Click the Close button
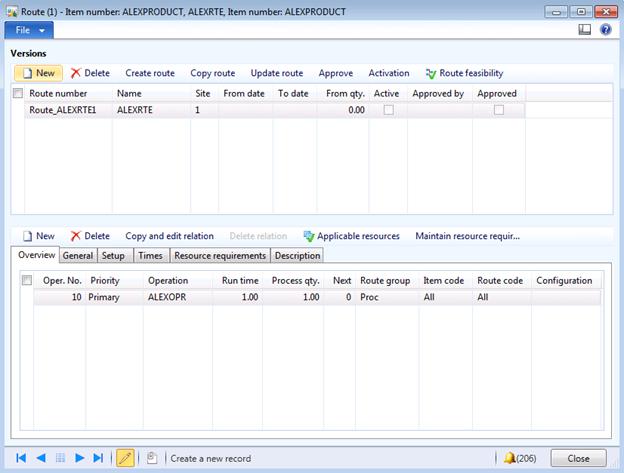The image size is (624, 473). coord(579,458)
